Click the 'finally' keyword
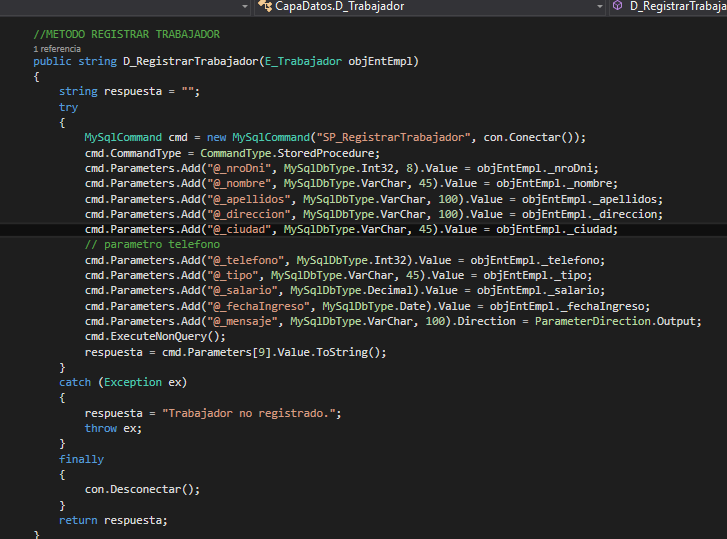Image resolution: width=727 pixels, height=539 pixels. pos(82,459)
